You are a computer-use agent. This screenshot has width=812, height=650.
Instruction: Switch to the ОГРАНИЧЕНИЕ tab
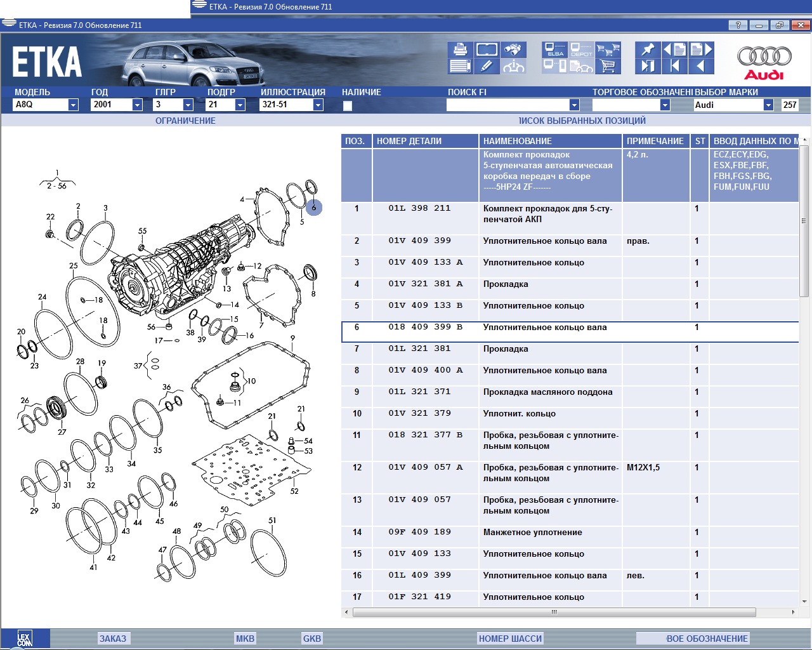coord(185,121)
